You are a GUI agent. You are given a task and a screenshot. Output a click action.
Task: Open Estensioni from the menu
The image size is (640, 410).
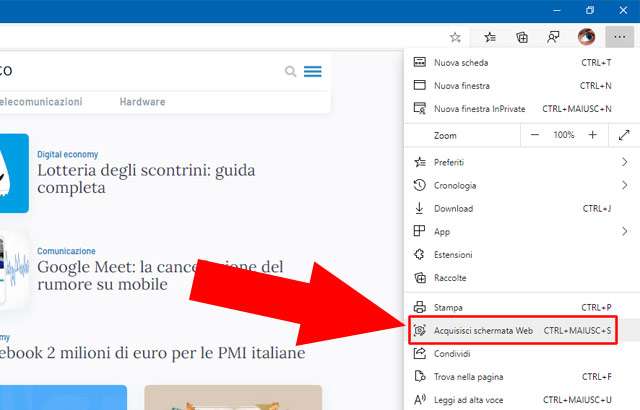522,255
